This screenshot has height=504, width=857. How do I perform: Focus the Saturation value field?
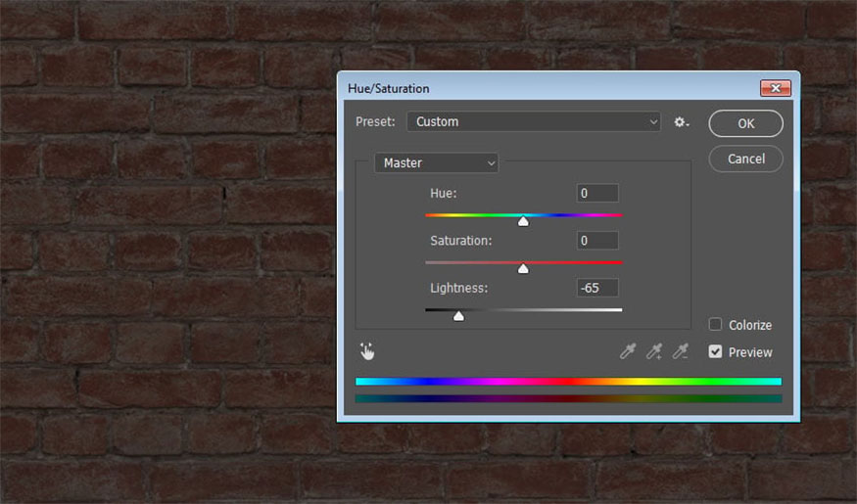(597, 241)
